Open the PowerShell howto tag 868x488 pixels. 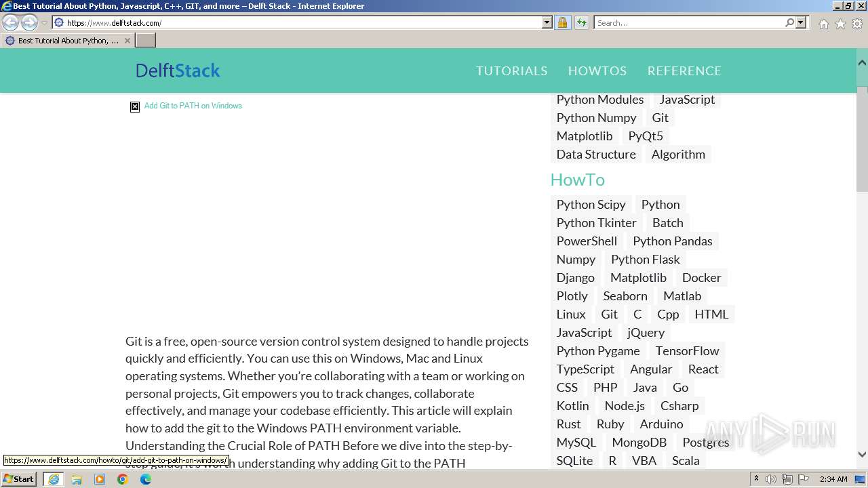(587, 241)
